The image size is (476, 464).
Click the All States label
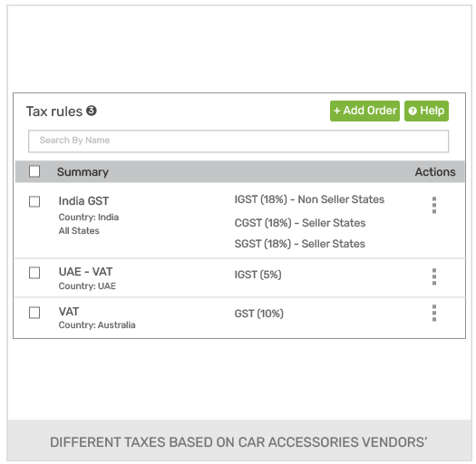pyautogui.click(x=79, y=231)
